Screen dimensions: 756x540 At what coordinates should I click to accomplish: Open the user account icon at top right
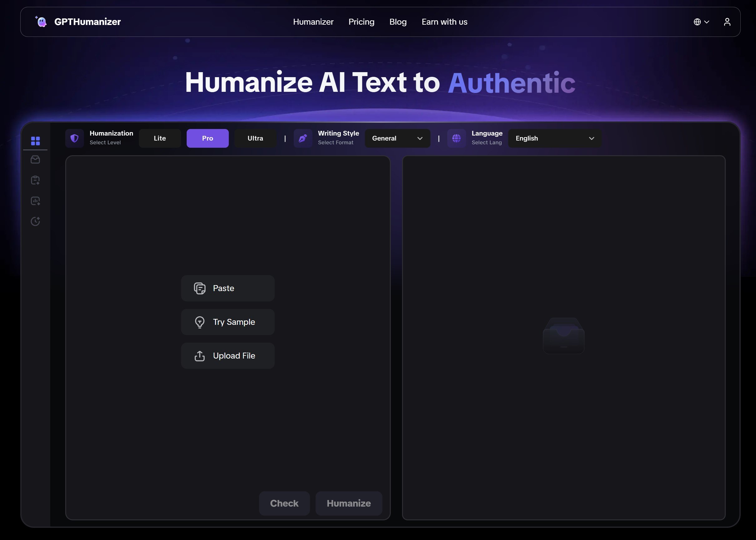tap(727, 21)
